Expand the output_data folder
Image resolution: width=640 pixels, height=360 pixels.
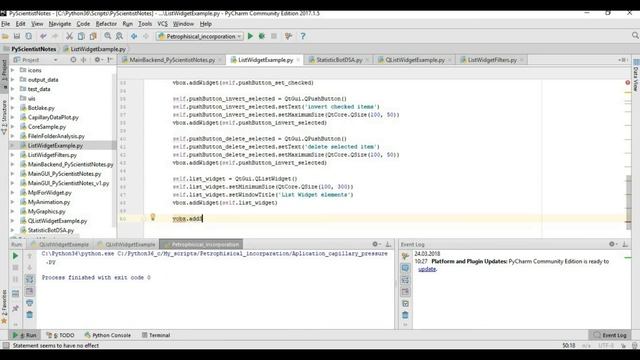[13, 80]
